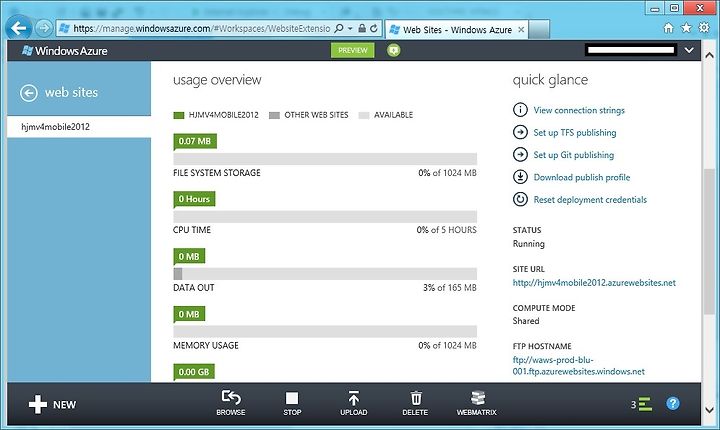Click the page scrollbar up arrow
This screenshot has height=430, width=720.
[709, 56]
